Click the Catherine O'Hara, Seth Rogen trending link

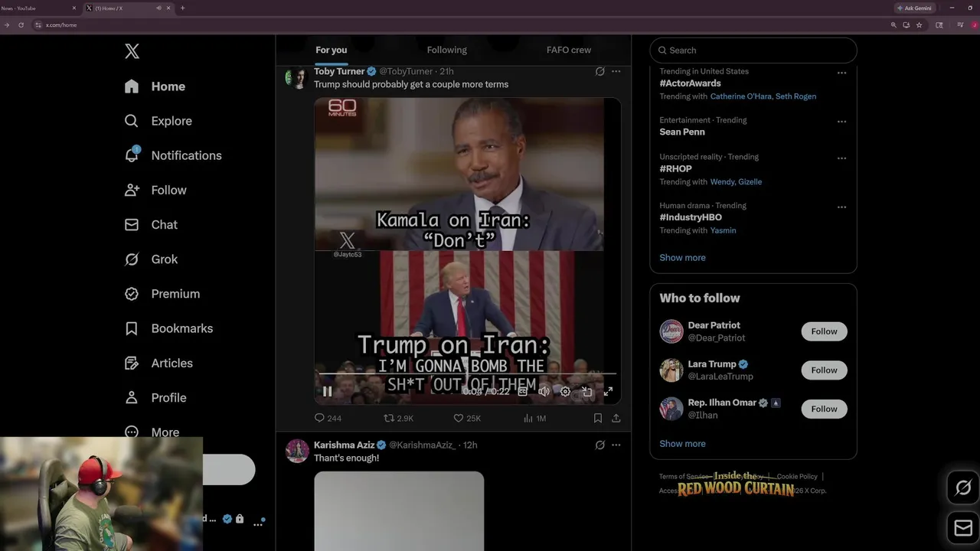click(x=763, y=96)
